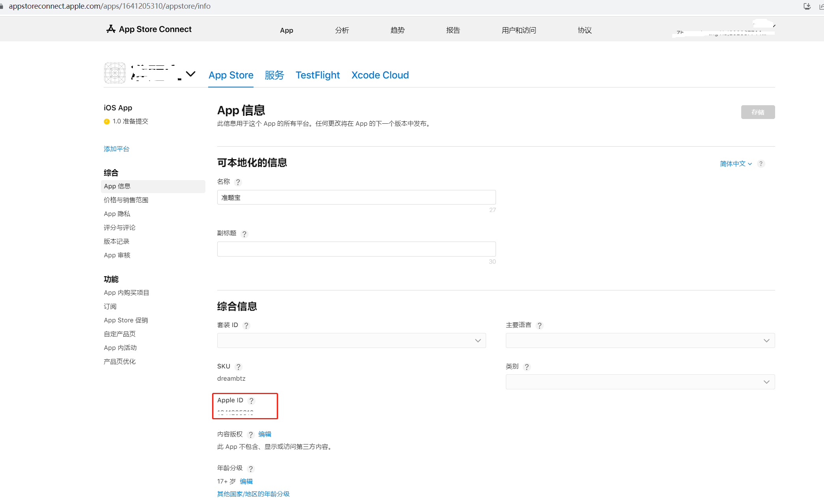Image resolution: width=824 pixels, height=504 pixels.
Task: Click into the 副标题 input field
Action: point(356,249)
